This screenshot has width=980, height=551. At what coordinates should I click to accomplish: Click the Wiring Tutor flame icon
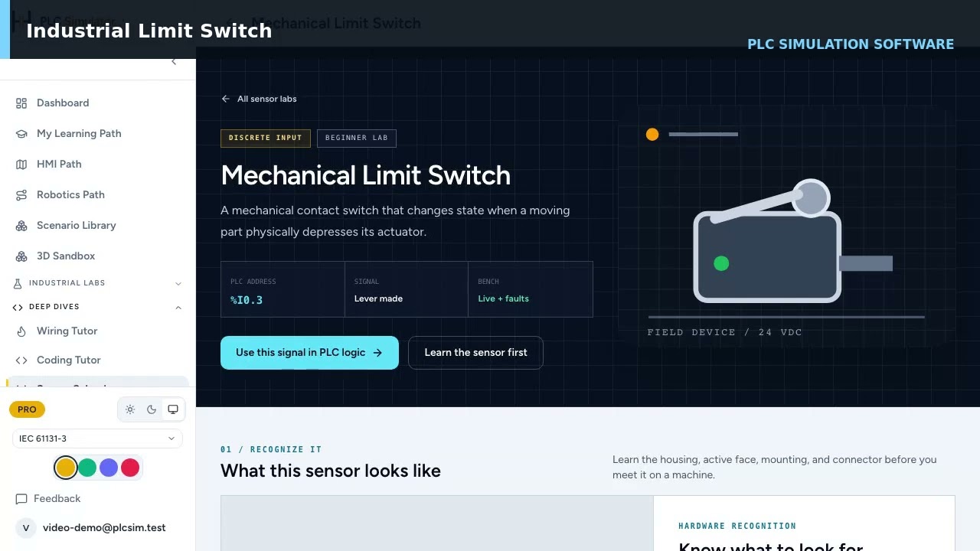[x=21, y=331]
